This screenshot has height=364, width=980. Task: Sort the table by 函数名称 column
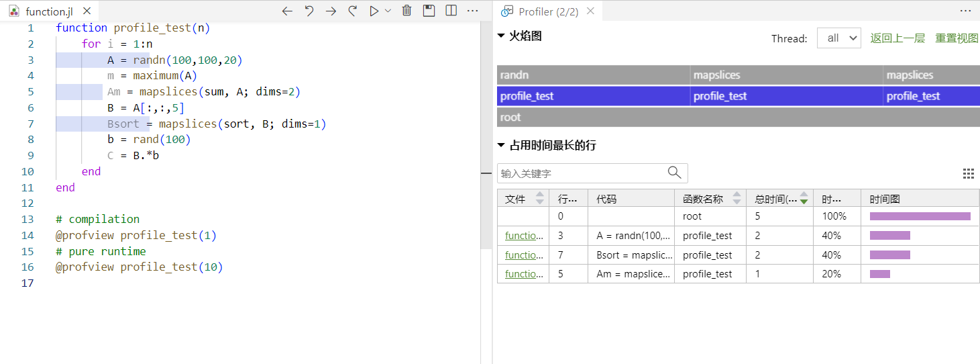[x=737, y=198]
